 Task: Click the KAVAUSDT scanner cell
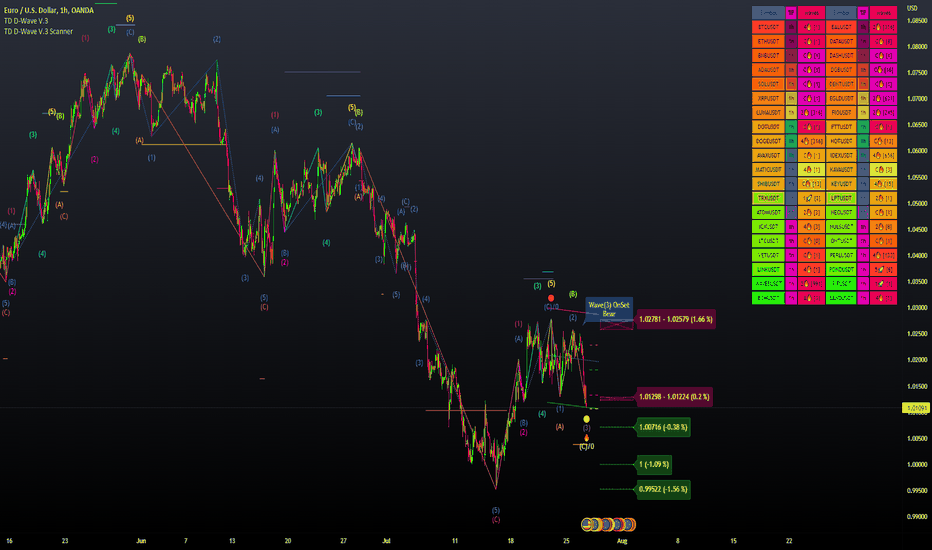[841, 169]
